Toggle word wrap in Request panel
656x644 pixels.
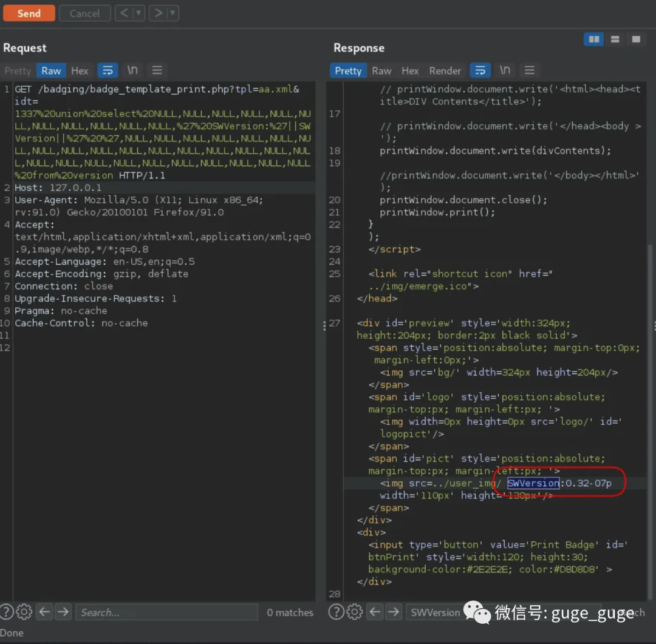(x=108, y=70)
